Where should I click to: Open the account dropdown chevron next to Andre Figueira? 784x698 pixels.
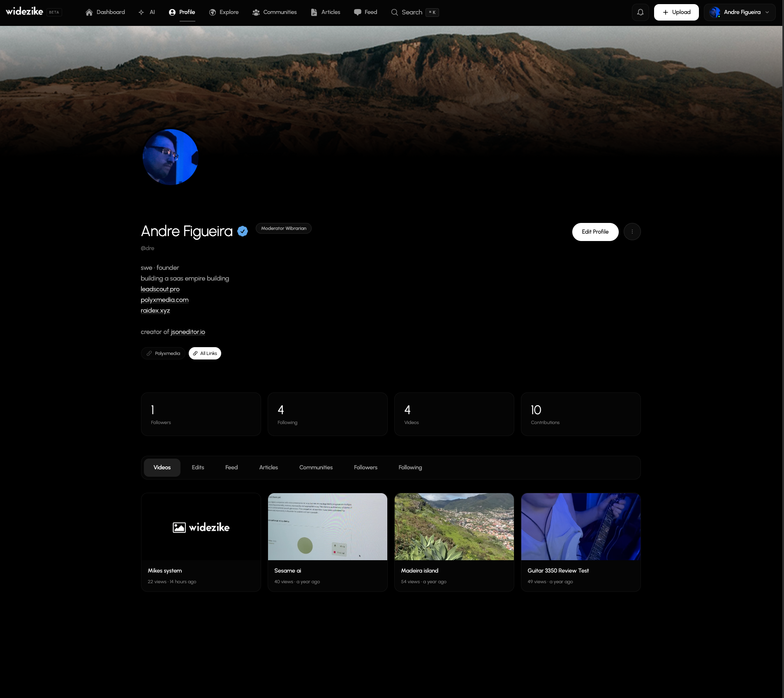767,12
